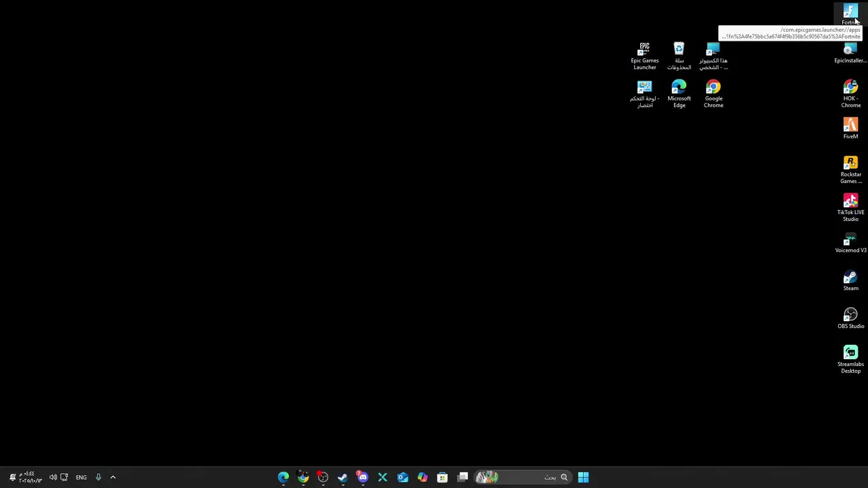Select the FiveM desktop icon

click(850, 129)
